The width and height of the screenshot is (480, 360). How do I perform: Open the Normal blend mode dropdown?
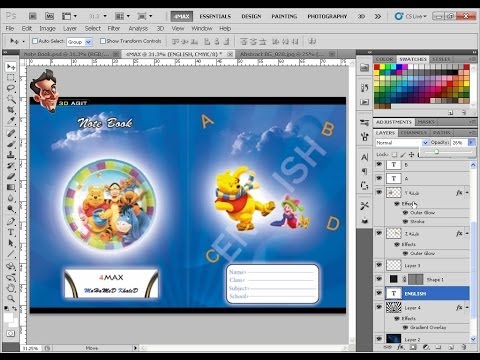click(402, 143)
